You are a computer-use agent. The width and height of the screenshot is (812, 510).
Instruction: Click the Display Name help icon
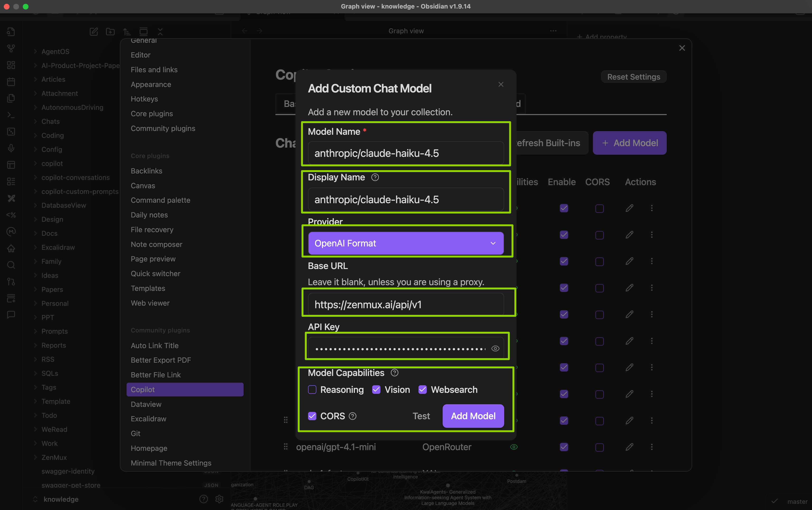click(x=375, y=178)
